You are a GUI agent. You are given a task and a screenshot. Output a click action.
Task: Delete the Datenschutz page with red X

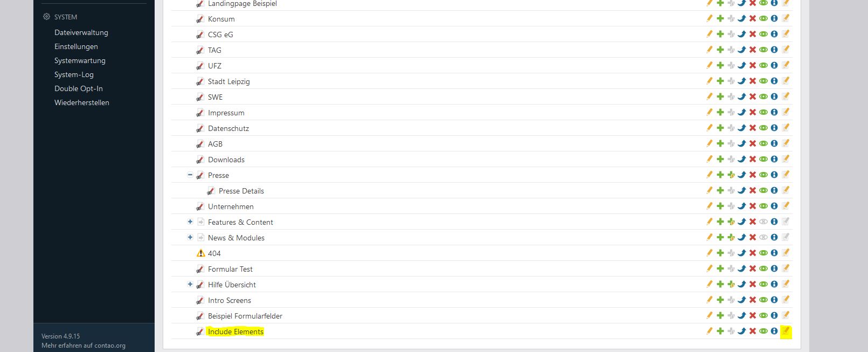753,128
